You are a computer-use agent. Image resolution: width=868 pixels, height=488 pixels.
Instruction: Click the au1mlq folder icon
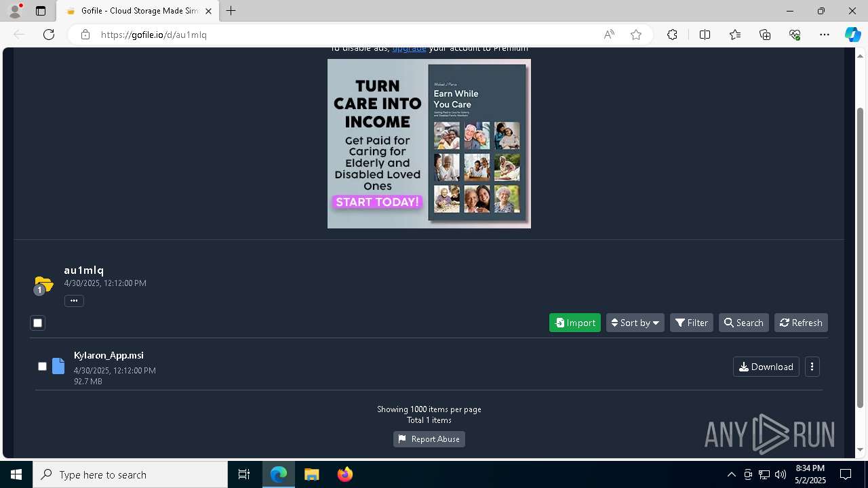43,285
